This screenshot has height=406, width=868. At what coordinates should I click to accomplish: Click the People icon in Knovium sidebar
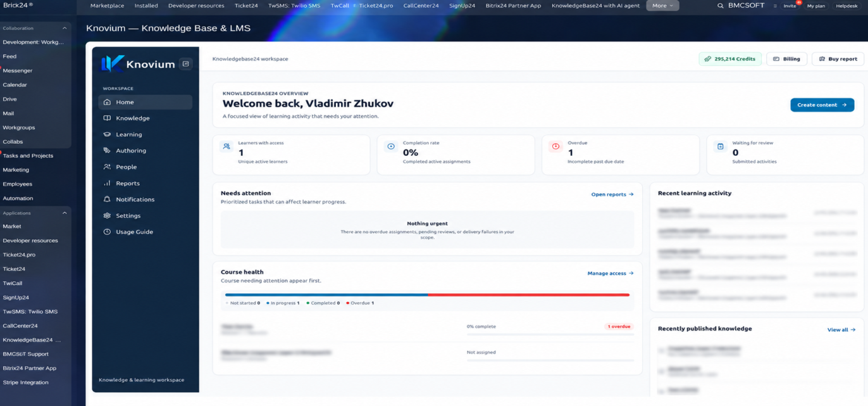tap(107, 167)
